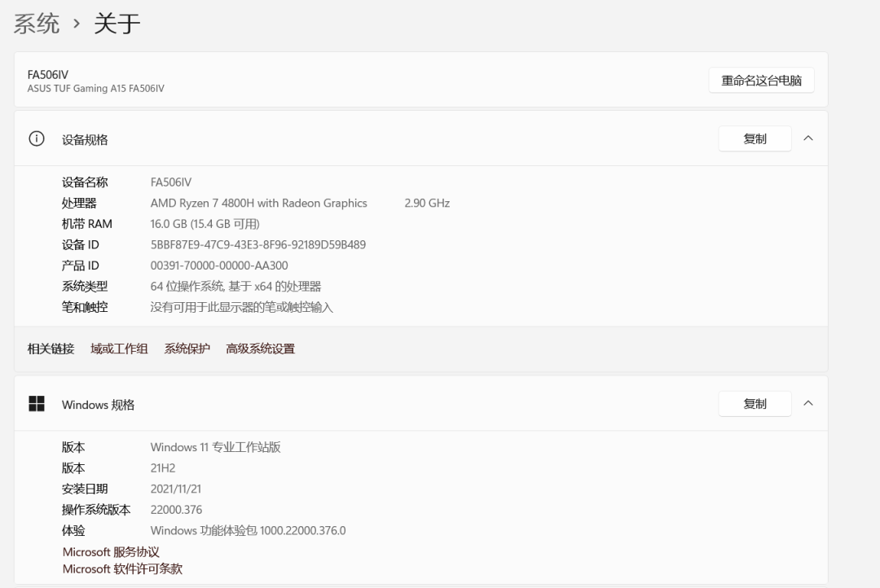Image resolution: width=880 pixels, height=588 pixels.
Task: Select version value 21H2
Action: [163, 467]
